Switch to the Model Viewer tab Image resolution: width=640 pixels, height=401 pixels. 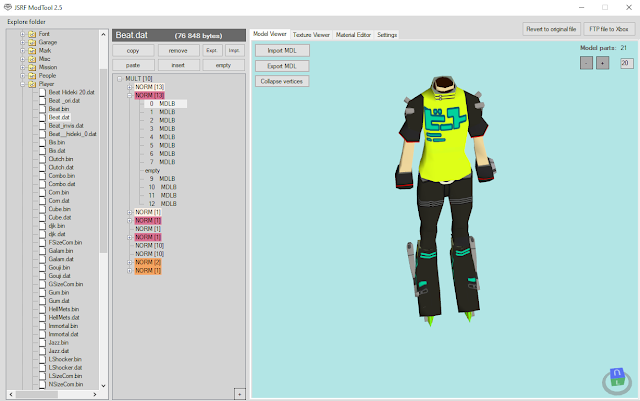[270, 34]
